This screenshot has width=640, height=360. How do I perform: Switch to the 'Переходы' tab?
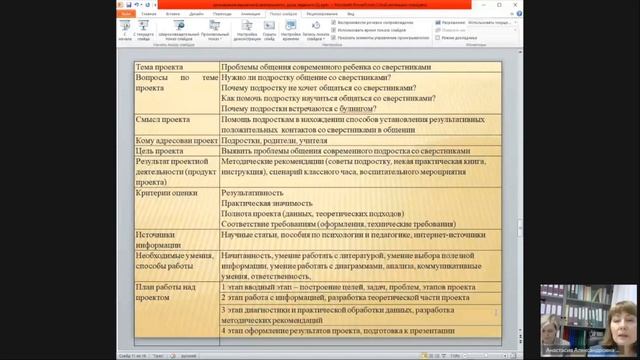[x=222, y=13]
